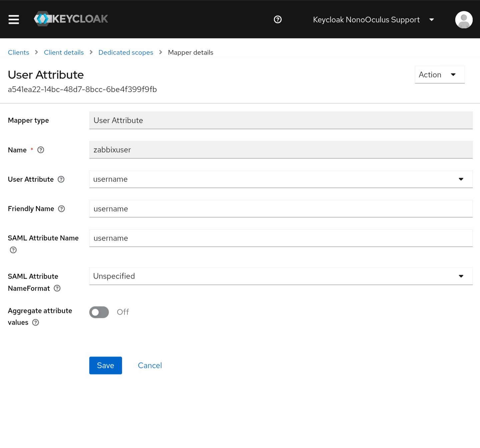
Task: Click the Keycloak logo
Action: [71, 19]
